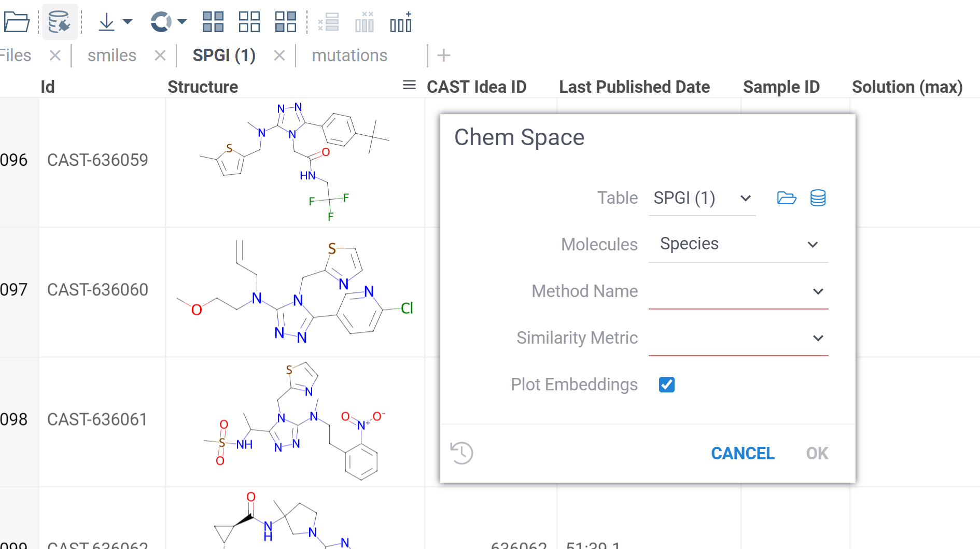The image size is (980, 549).
Task: Open the Similarity Metric dropdown
Action: (x=819, y=337)
